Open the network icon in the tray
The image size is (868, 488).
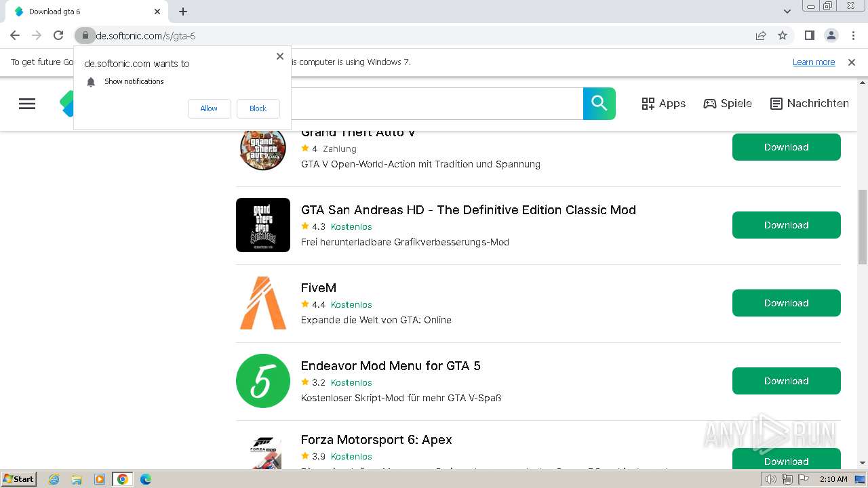tap(787, 479)
